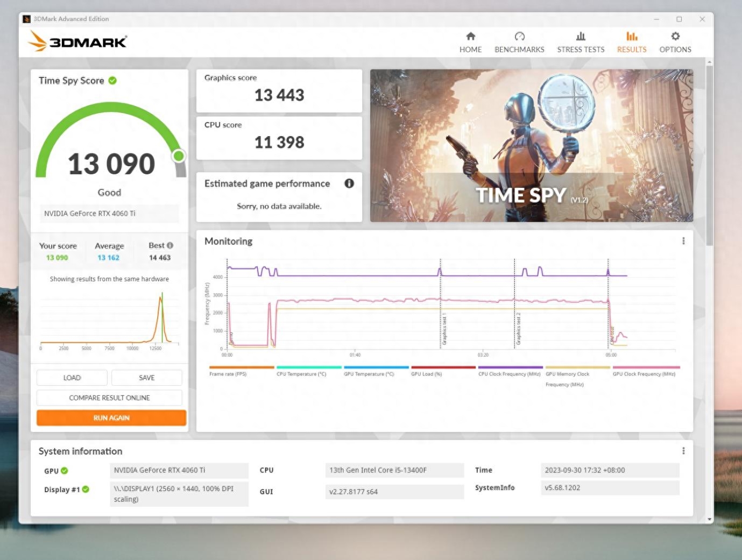Click the NVIDIA GeForce RTX 4060 Ti label under score
Screen dimensions: 742x560
pos(109,214)
